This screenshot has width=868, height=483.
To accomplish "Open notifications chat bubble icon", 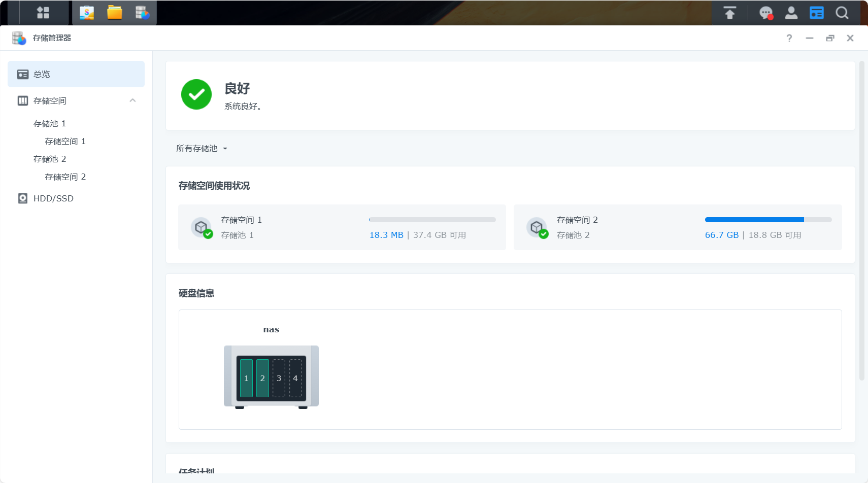I will coord(765,13).
